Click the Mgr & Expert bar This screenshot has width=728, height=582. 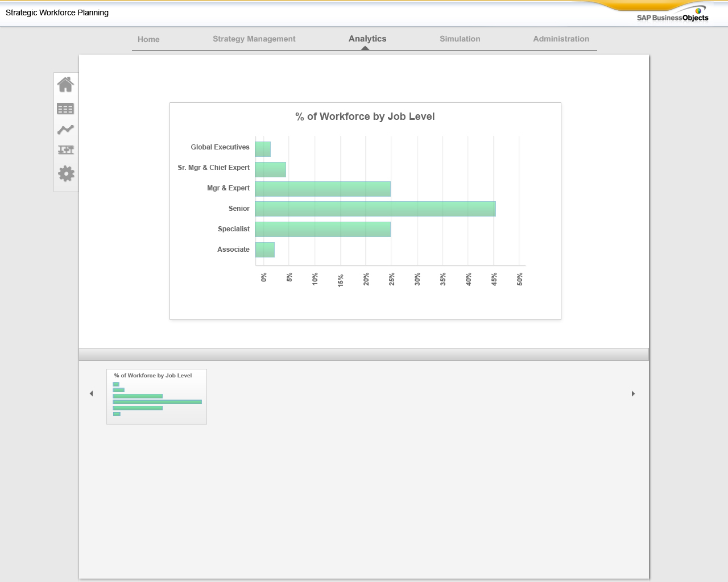[x=322, y=189]
